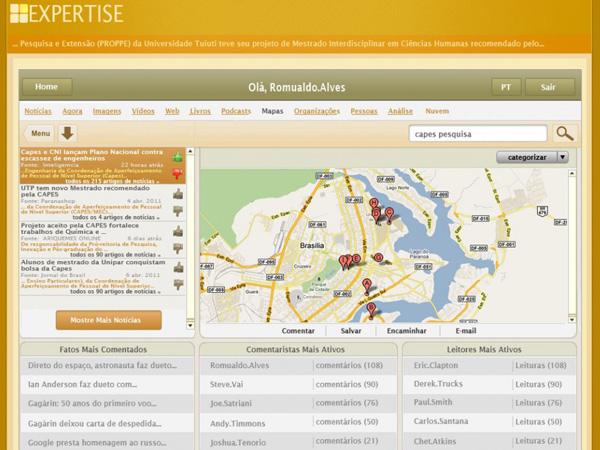Open the Podcasts tab
Viewport: 600px width, 450px height.
point(236,111)
